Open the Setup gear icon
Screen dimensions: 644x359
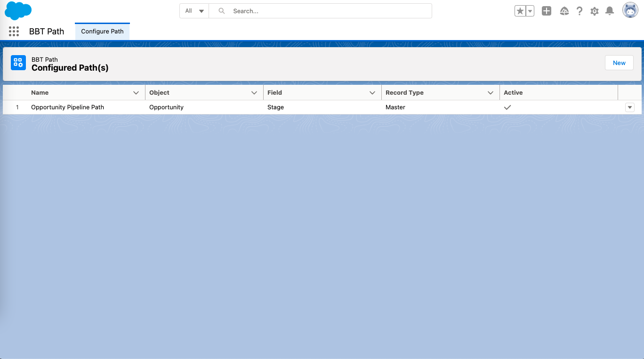[595, 11]
